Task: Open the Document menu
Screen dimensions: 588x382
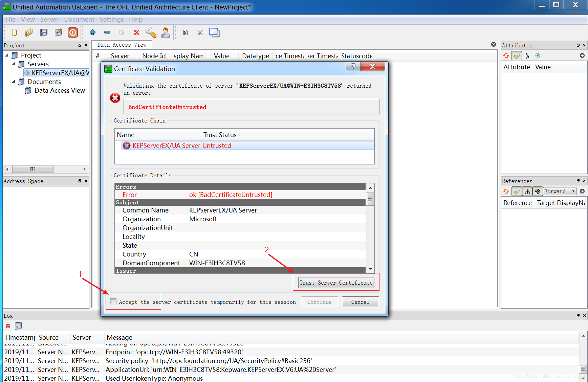Action: pos(79,19)
